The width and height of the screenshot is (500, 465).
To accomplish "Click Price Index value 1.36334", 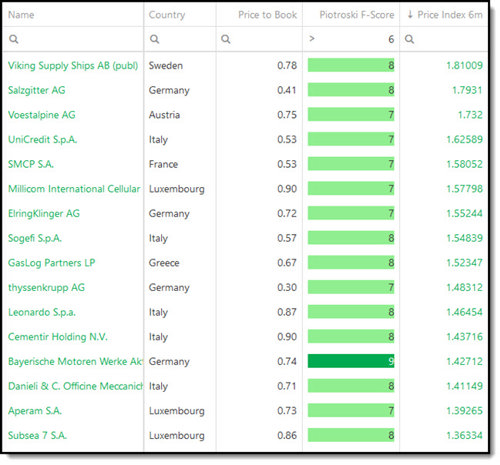I will tap(464, 436).
